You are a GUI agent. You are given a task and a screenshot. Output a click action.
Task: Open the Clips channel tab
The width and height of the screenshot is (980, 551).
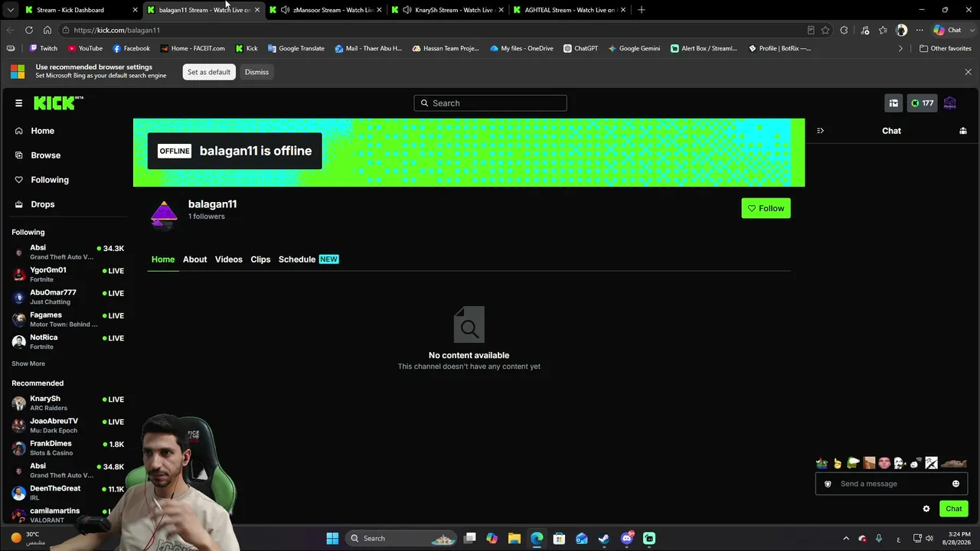pyautogui.click(x=260, y=259)
